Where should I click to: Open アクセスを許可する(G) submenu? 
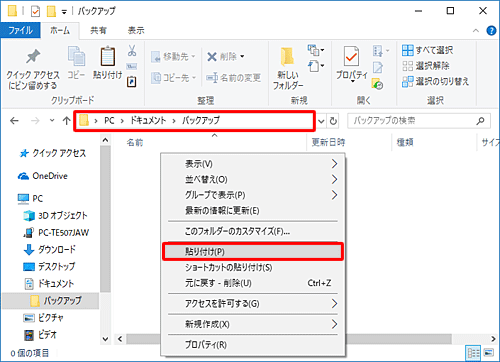click(253, 303)
